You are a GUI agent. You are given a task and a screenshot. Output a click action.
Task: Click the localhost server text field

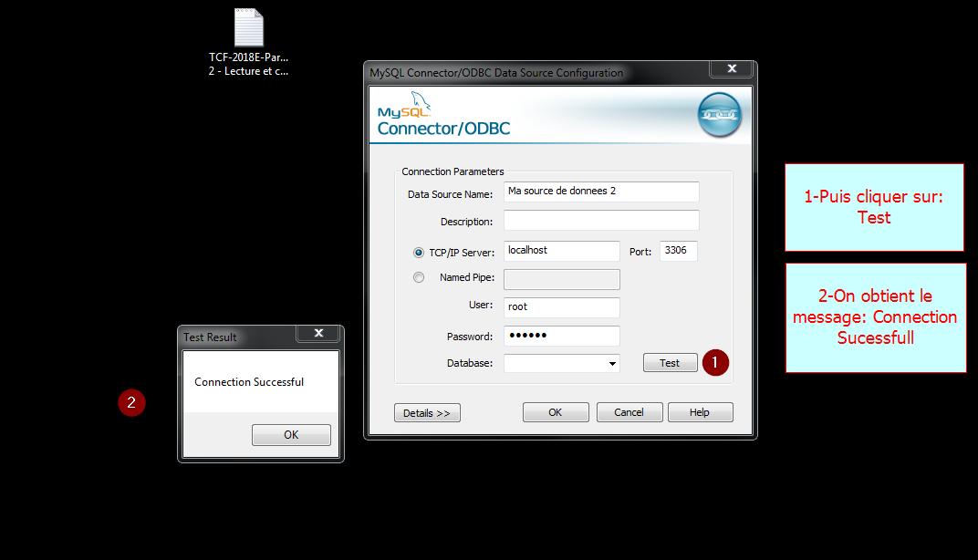pyautogui.click(x=561, y=251)
